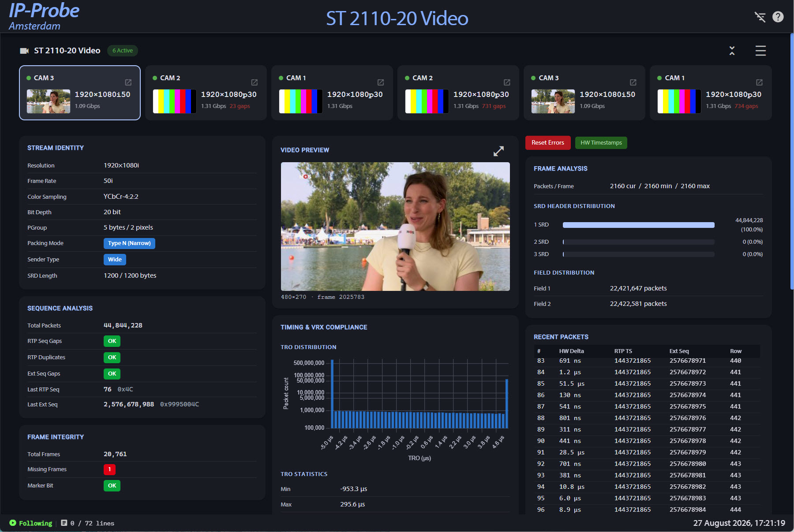Click Ext Seq value 2576678984
The image size is (794, 532).
(x=687, y=510)
